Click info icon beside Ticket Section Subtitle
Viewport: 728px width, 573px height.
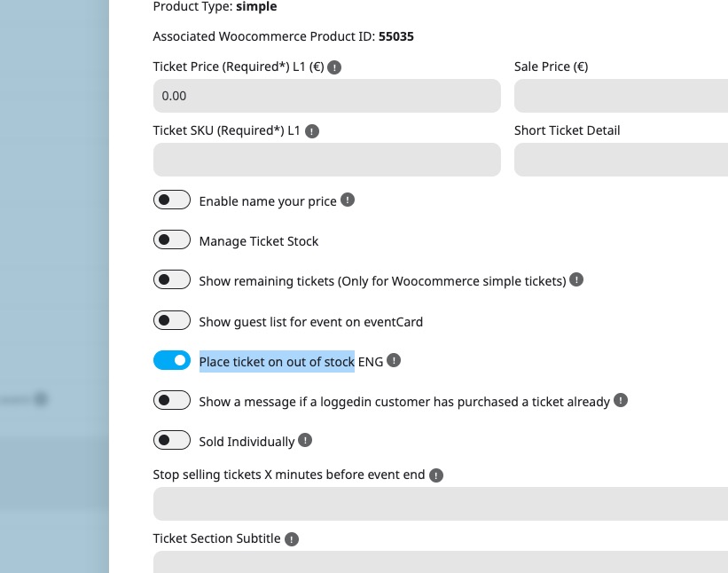(x=292, y=539)
